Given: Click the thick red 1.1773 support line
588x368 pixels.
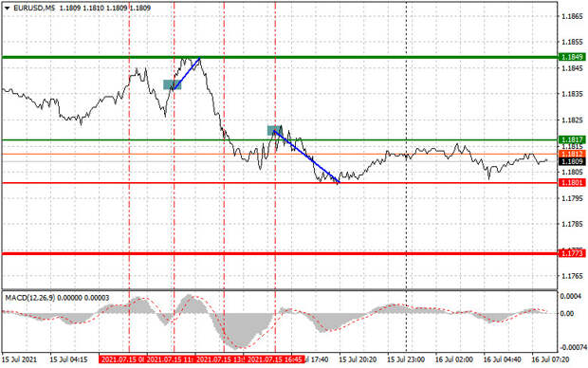Looking at the screenshot, I should [280, 253].
